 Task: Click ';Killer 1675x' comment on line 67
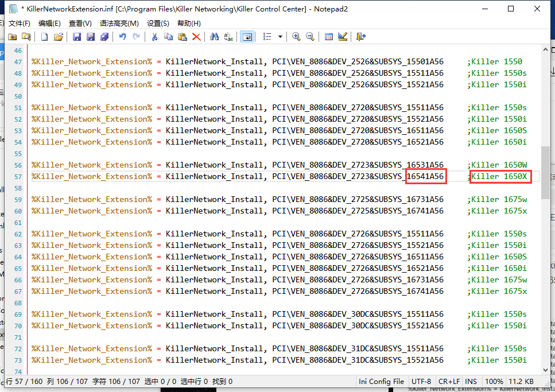pos(497,291)
